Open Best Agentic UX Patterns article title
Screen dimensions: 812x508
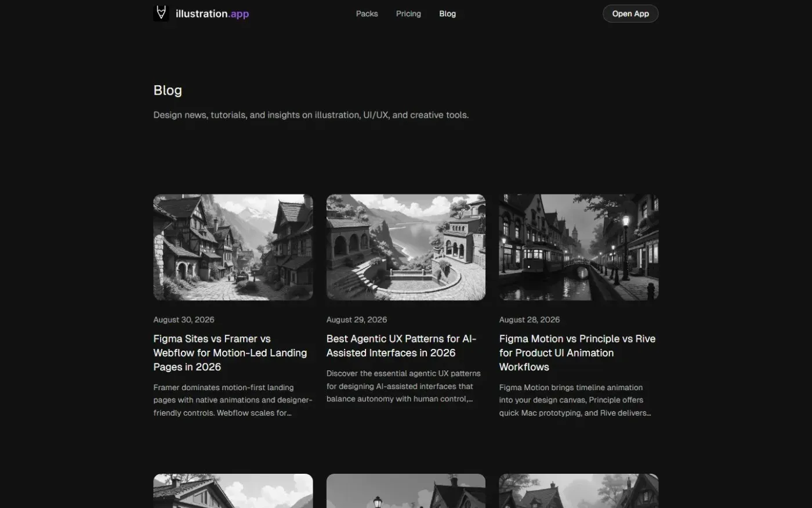401,345
